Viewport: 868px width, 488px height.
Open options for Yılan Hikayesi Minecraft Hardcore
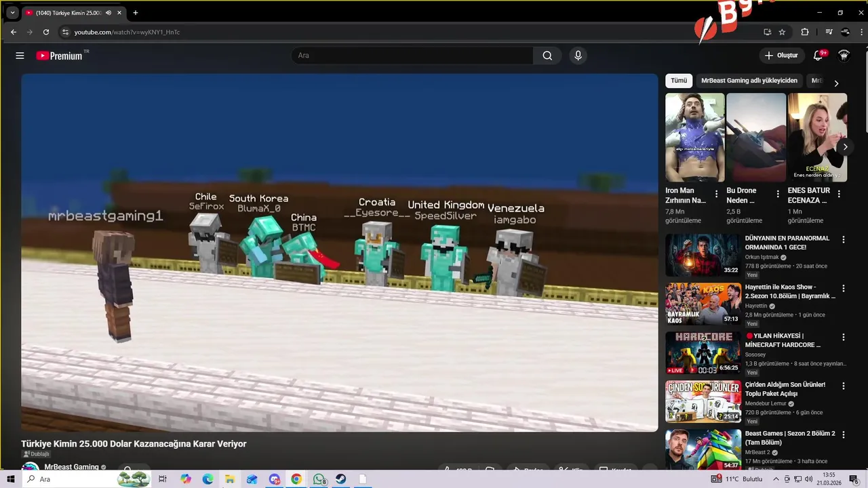click(844, 337)
